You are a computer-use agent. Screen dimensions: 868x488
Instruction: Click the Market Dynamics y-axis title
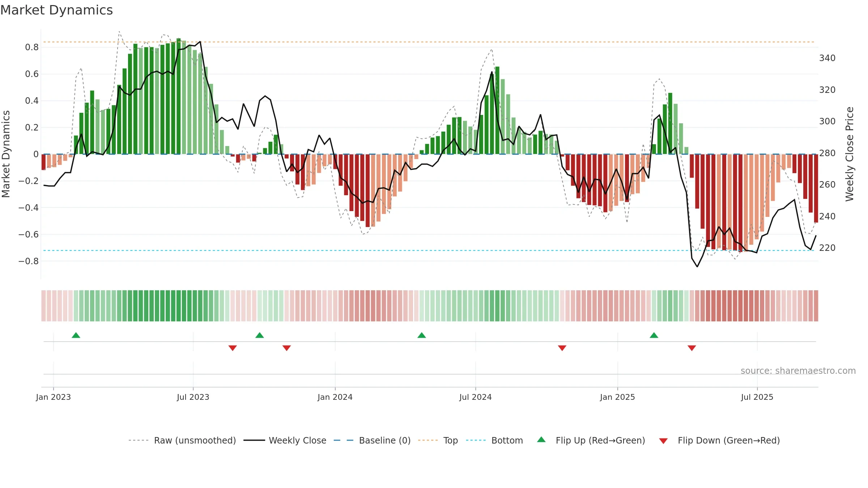(6, 154)
